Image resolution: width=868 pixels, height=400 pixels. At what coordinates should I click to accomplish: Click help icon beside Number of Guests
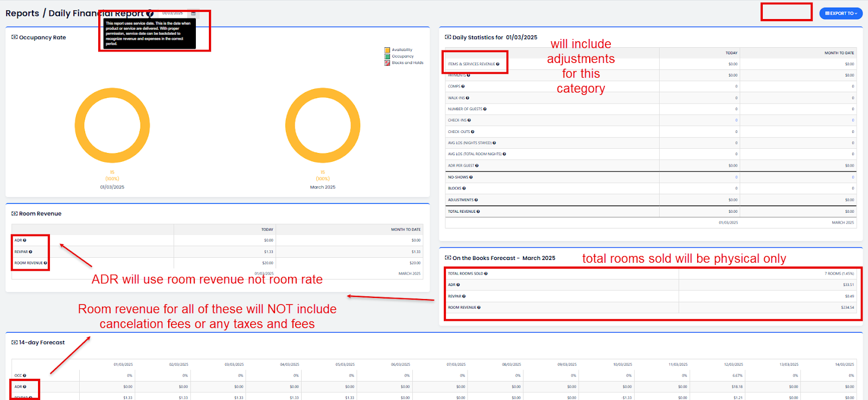[484, 109]
